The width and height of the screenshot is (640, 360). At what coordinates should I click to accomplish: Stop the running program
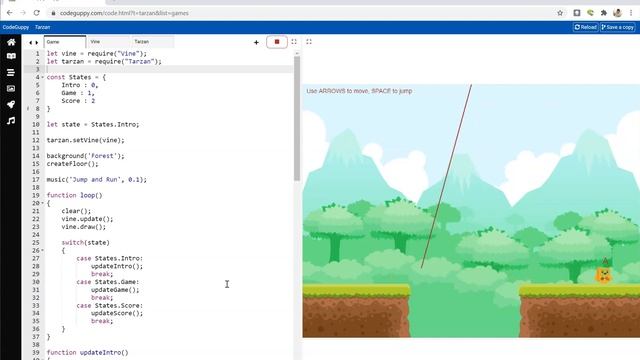(277, 42)
